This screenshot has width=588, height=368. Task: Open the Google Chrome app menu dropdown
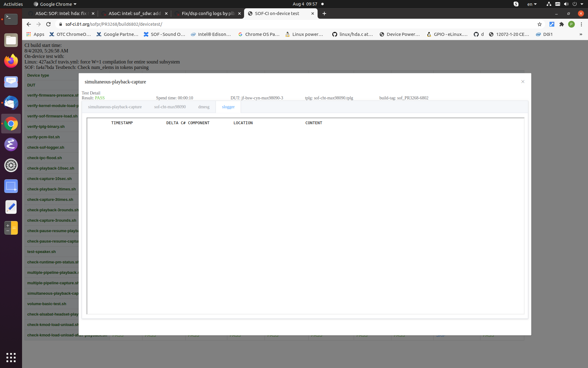55,4
